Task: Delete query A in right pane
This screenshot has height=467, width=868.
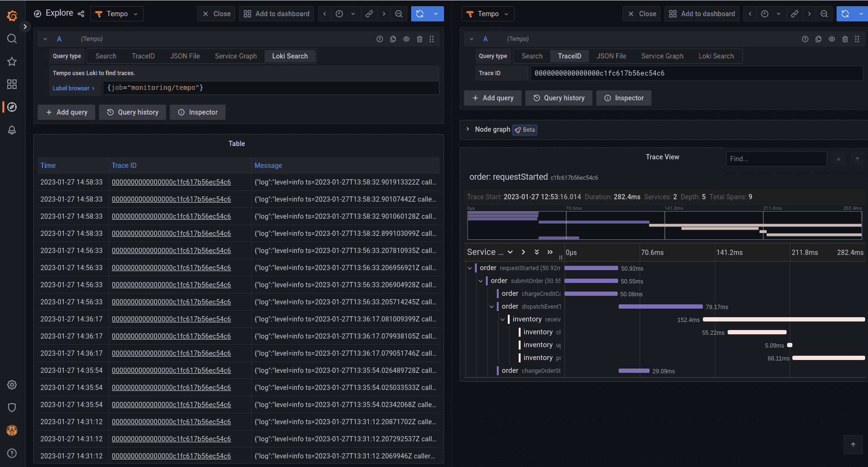Action: [x=845, y=39]
